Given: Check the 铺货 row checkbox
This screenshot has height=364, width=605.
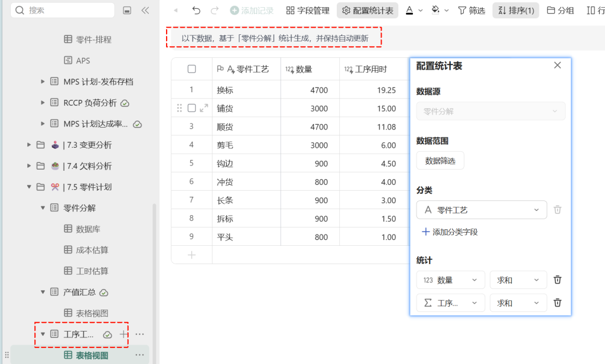Looking at the screenshot, I should pos(192,108).
